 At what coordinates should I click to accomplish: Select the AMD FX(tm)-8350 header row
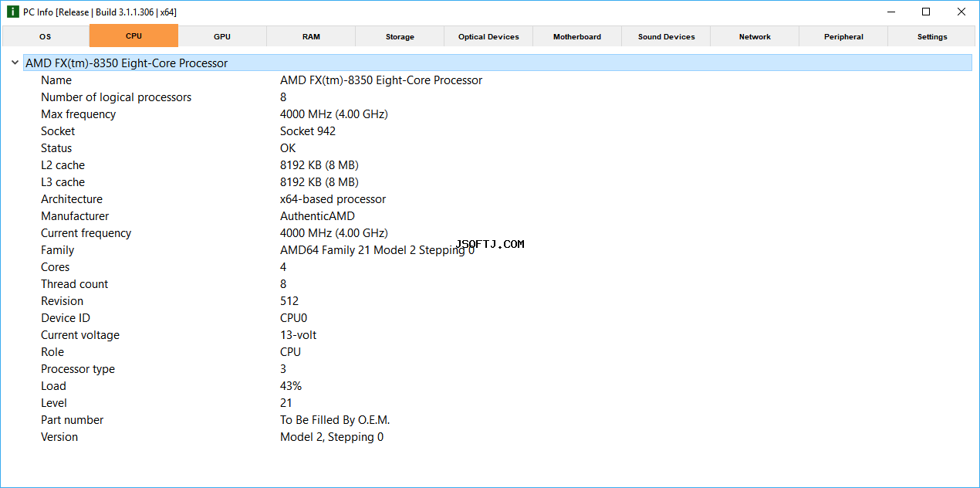(x=498, y=63)
